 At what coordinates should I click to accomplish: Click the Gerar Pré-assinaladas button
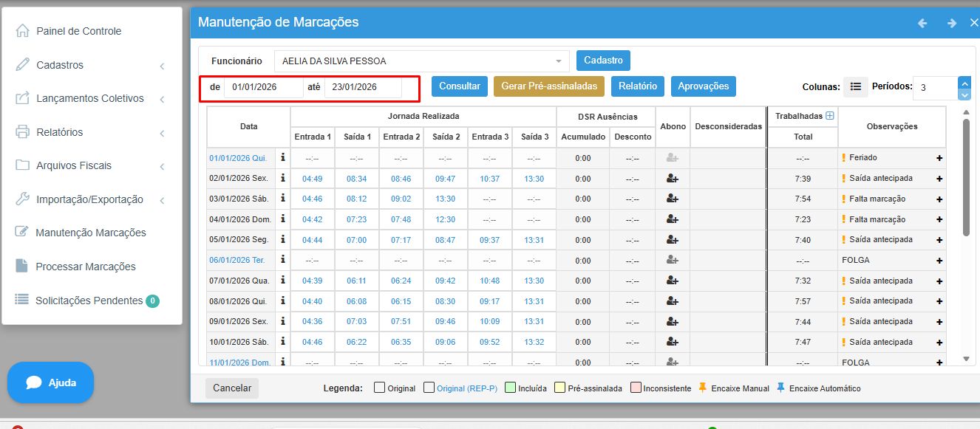[548, 86]
